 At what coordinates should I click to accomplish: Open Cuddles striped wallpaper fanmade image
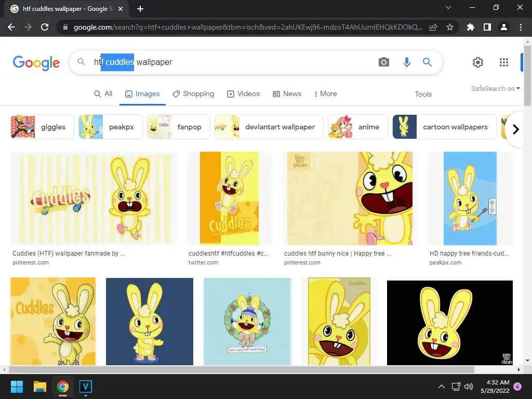94,198
